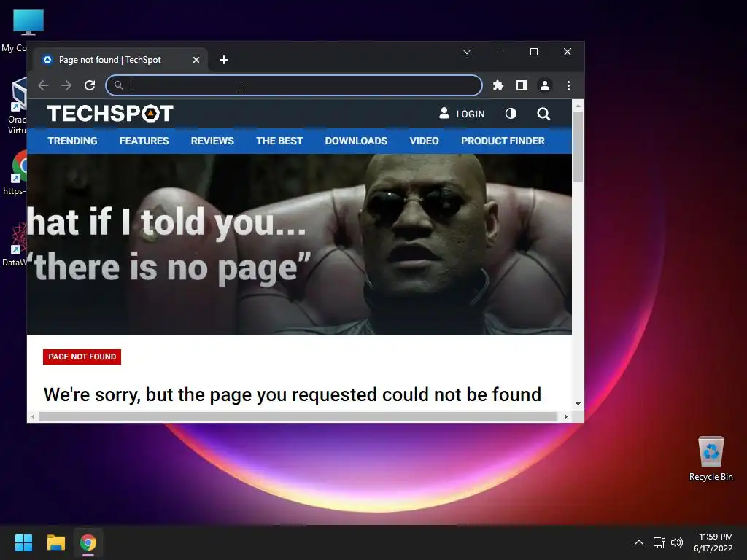Click the Chrome taskbar icon
Viewport: 747px width, 560px height.
click(x=88, y=542)
